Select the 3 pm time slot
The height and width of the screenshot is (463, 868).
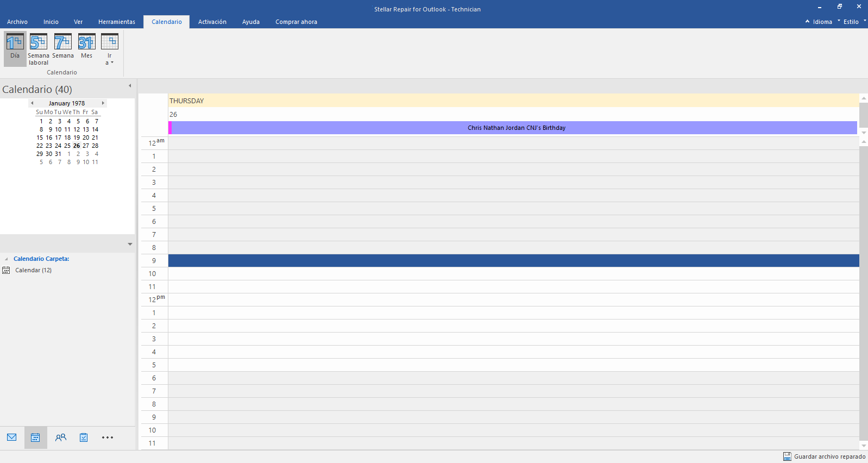point(513,339)
